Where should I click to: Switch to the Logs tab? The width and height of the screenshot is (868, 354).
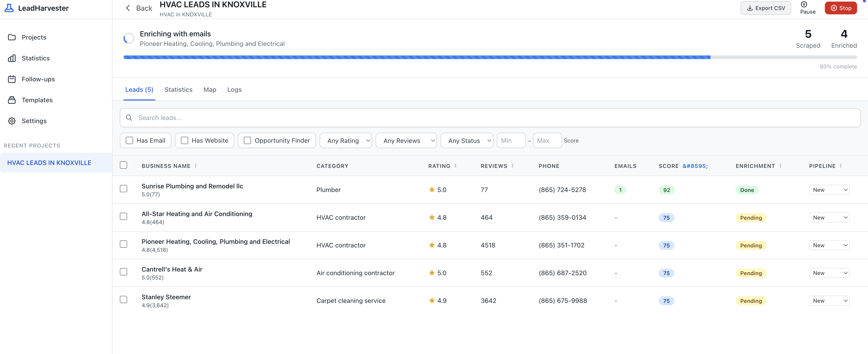(234, 89)
